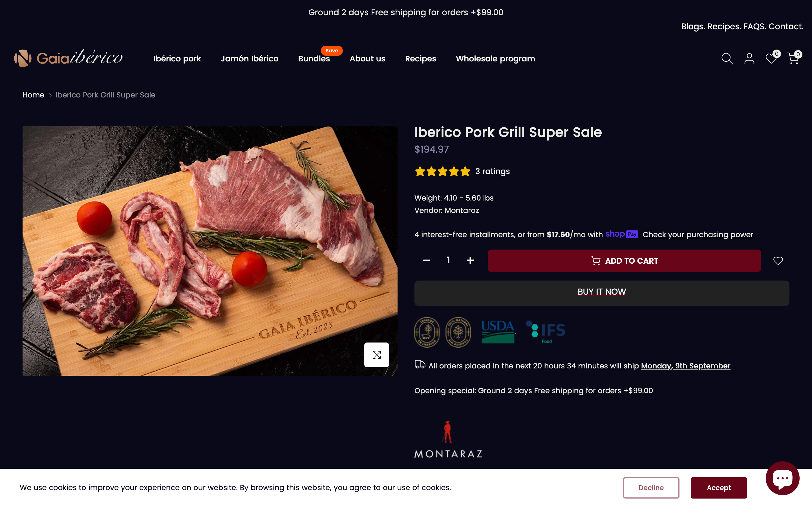Expand product image to fullscreen

[x=376, y=355]
